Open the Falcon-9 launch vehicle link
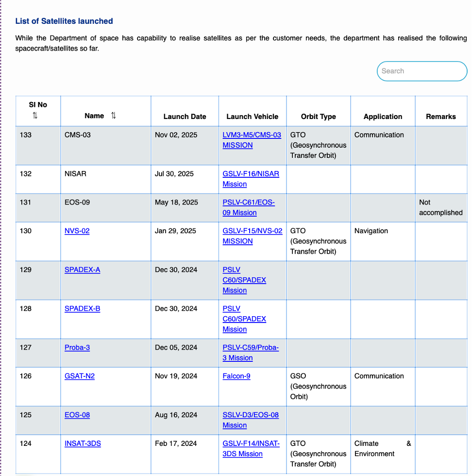The image size is (472, 476). click(x=236, y=376)
